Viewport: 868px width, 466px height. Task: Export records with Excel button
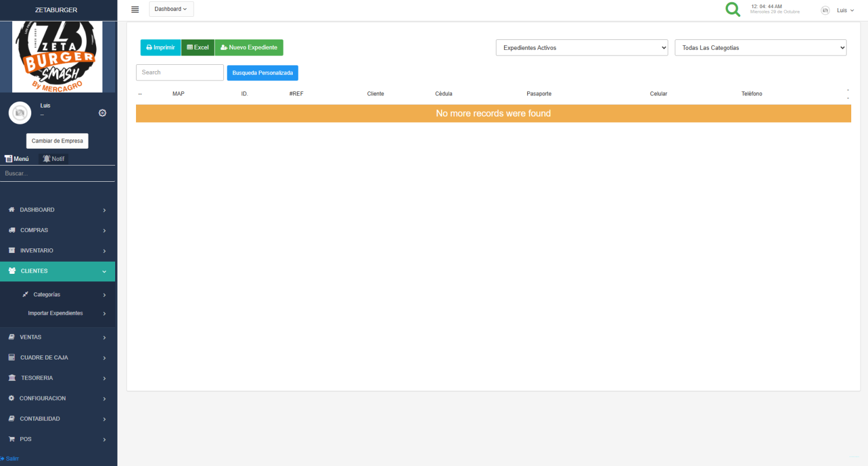point(198,47)
